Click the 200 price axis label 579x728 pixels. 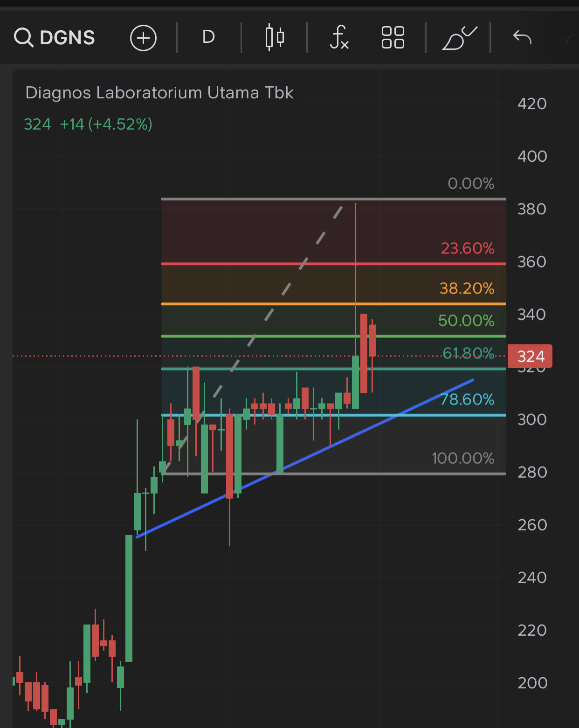click(x=532, y=683)
